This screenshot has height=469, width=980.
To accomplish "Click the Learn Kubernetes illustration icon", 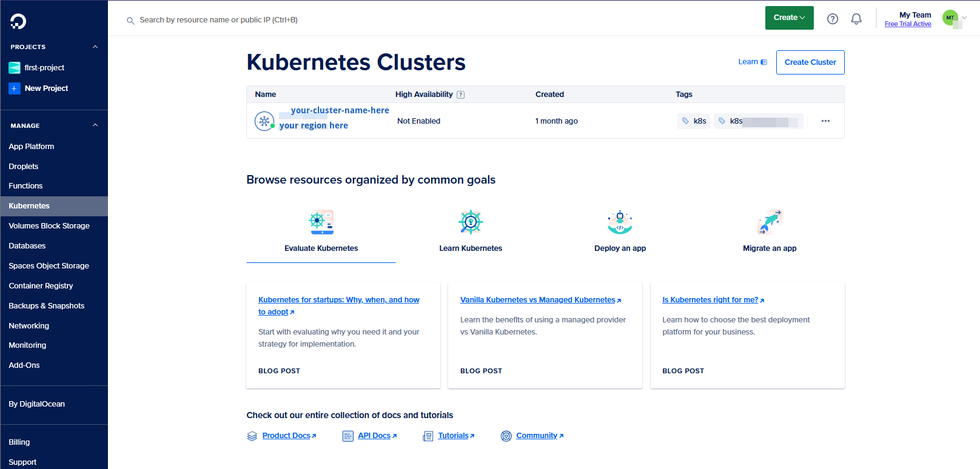I will [x=471, y=222].
